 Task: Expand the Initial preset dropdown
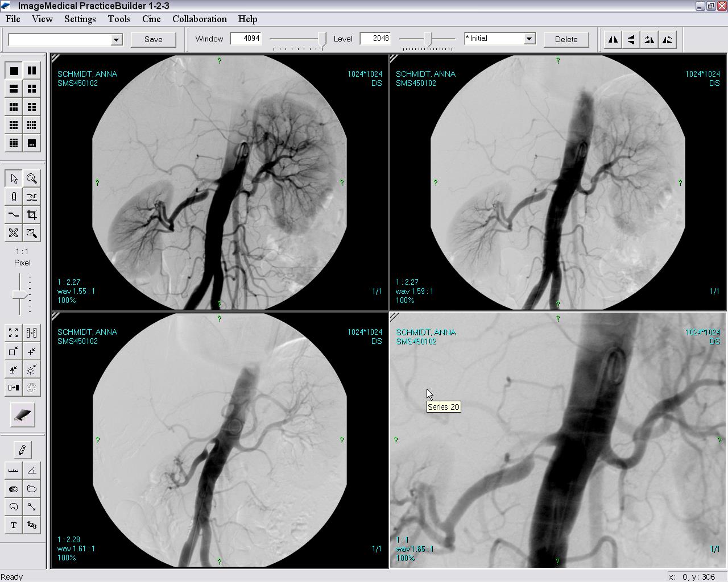click(529, 39)
